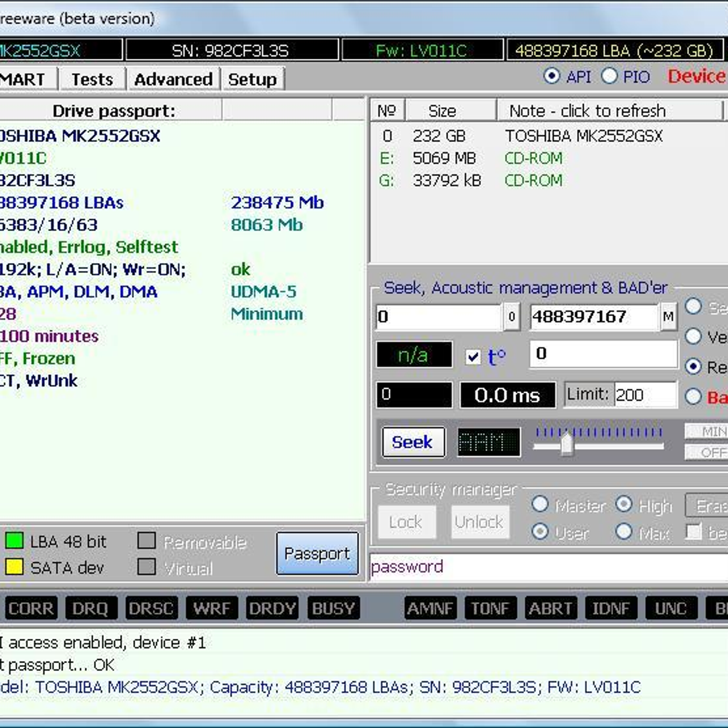Click the WRF status indicator
The height and width of the screenshot is (728, 728).
[212, 608]
